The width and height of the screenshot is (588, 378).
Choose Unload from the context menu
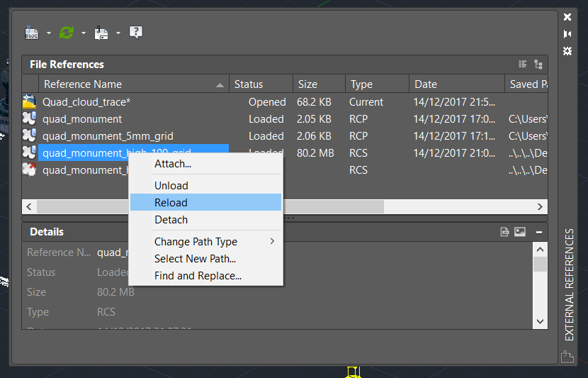pyautogui.click(x=205, y=185)
